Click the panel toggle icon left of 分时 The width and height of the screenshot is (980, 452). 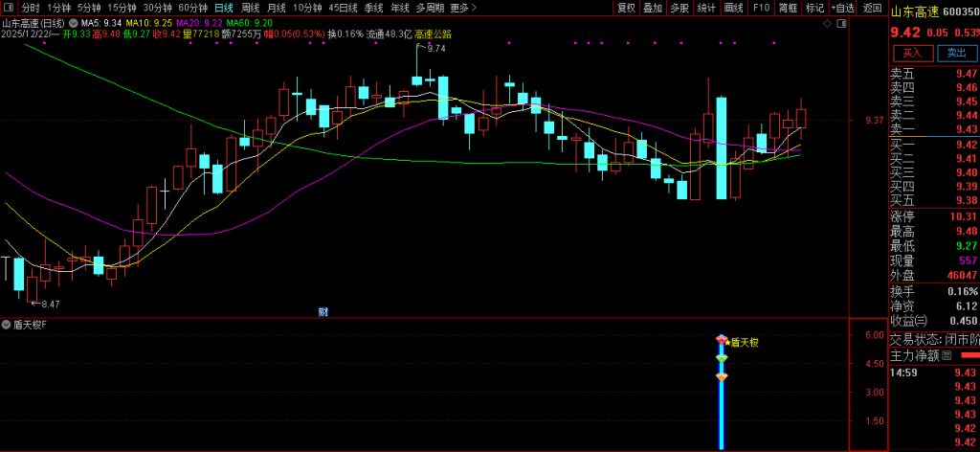click(x=9, y=7)
